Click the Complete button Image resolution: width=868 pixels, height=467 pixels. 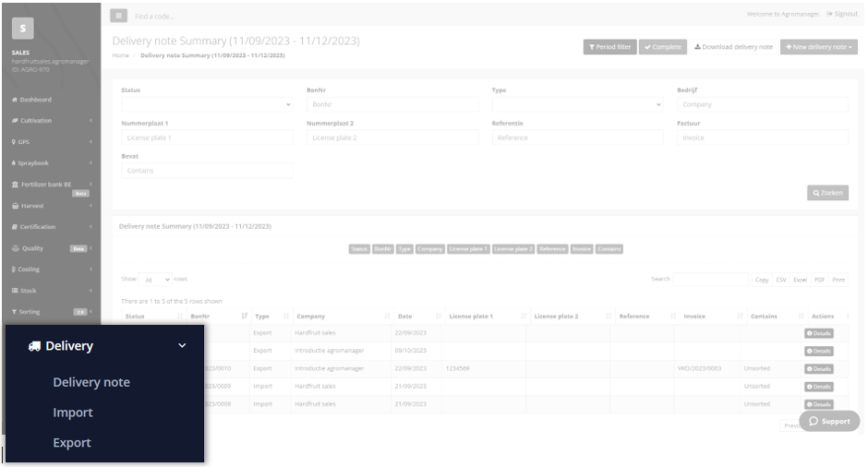[x=663, y=47]
